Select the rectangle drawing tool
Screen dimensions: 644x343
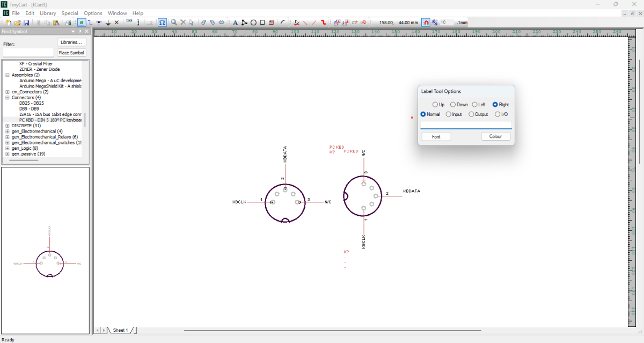(262, 23)
